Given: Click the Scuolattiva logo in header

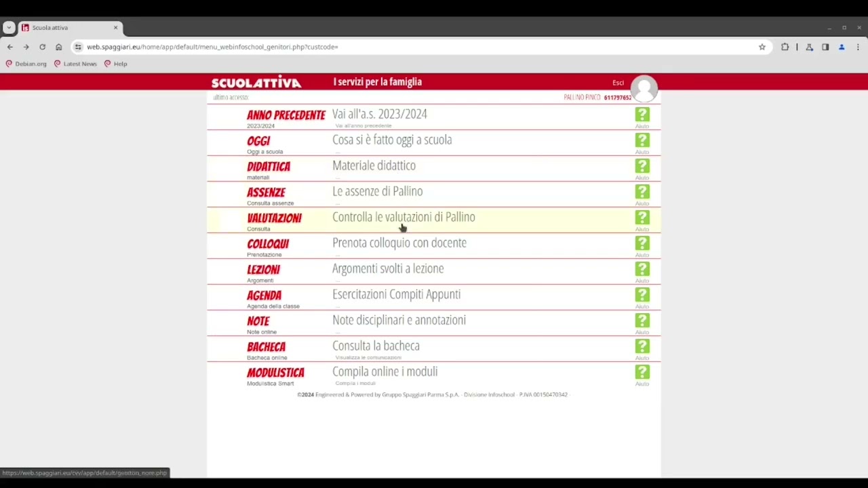Looking at the screenshot, I should click(x=256, y=83).
